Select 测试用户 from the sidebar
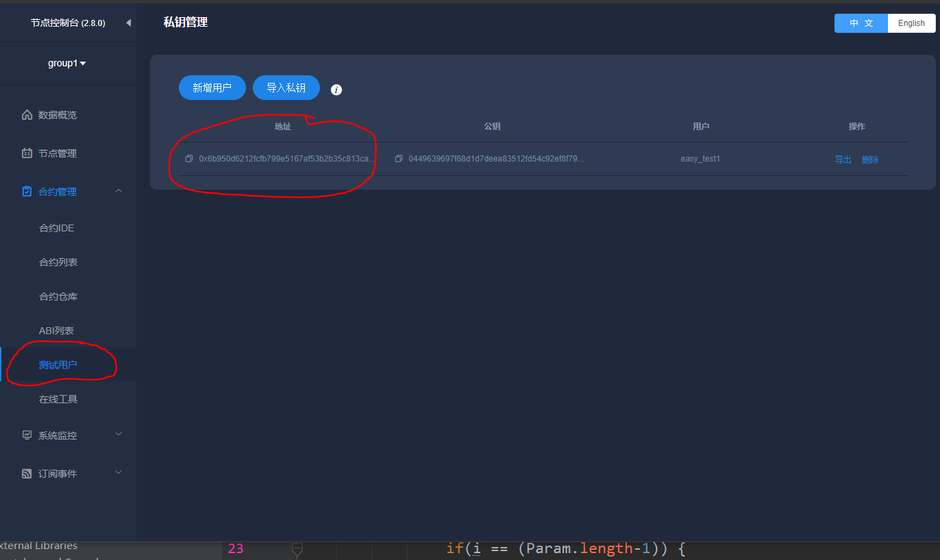The image size is (940, 560). click(58, 364)
